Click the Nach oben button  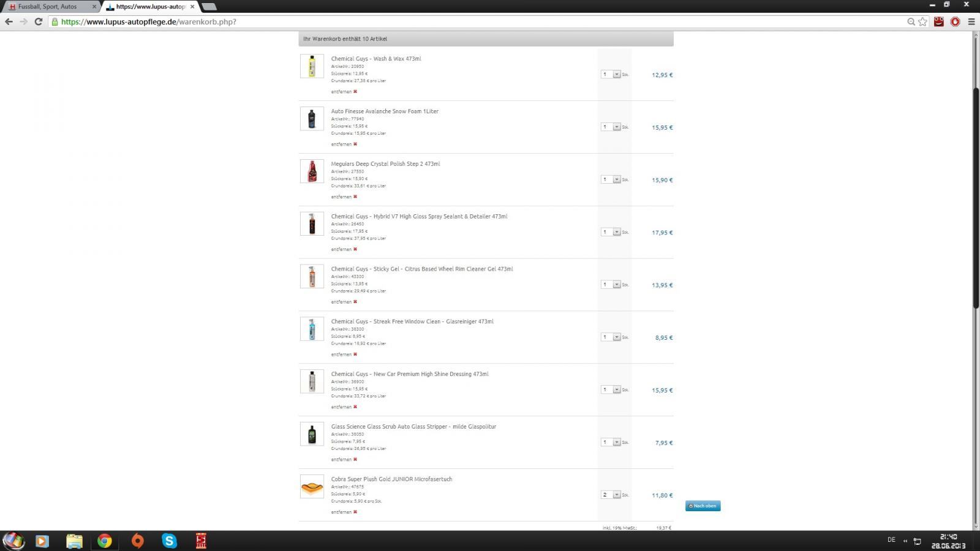coord(703,506)
